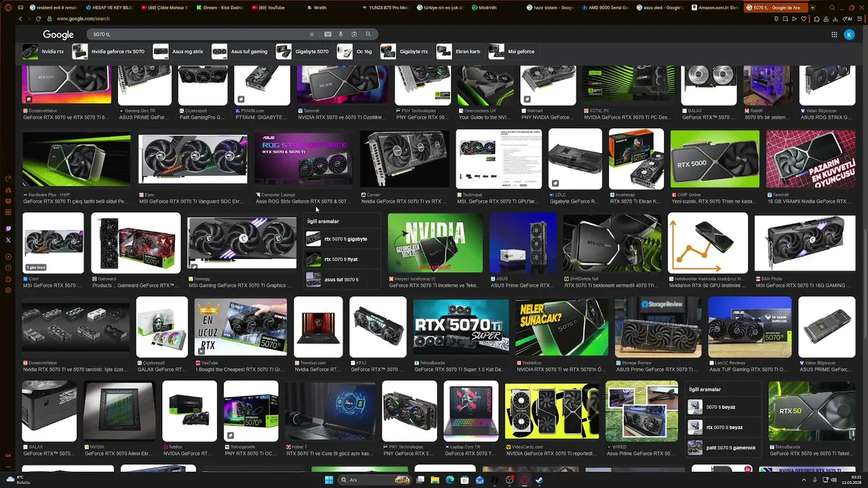The width and height of the screenshot is (868, 488).
Task: Open the Windows Start menu
Action: (329, 480)
